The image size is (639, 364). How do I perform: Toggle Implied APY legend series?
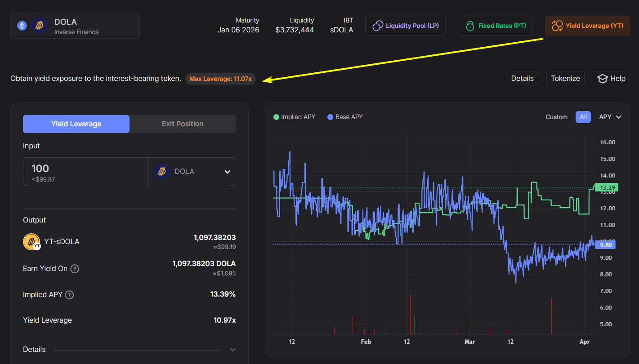pyautogui.click(x=295, y=117)
